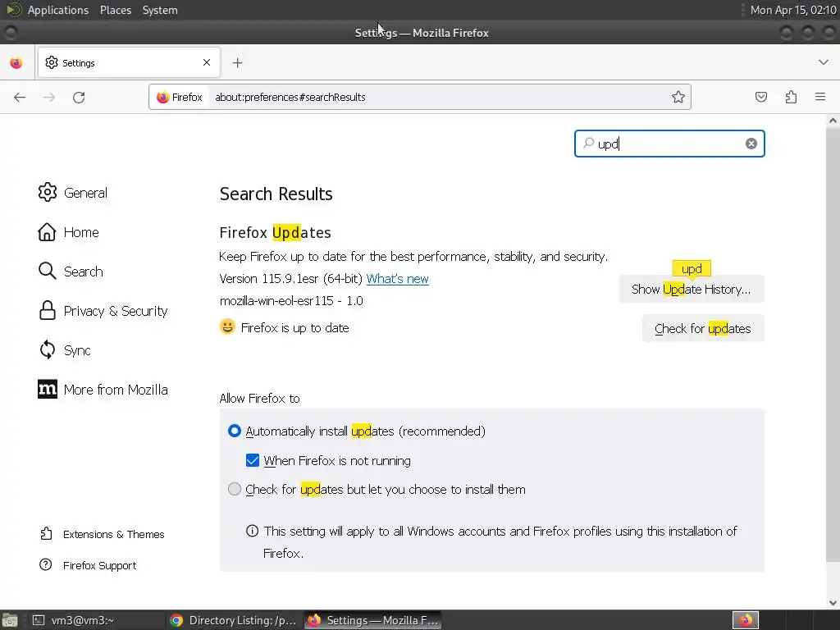Click the Settings Firefox entry in taskbar
This screenshot has height=630, width=840.
tap(373, 620)
